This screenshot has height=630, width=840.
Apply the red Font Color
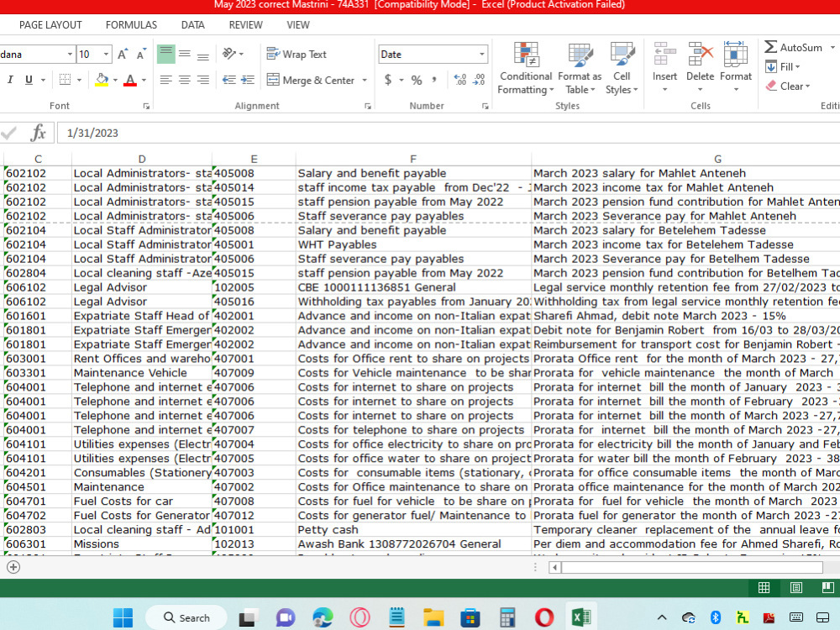pyautogui.click(x=129, y=80)
